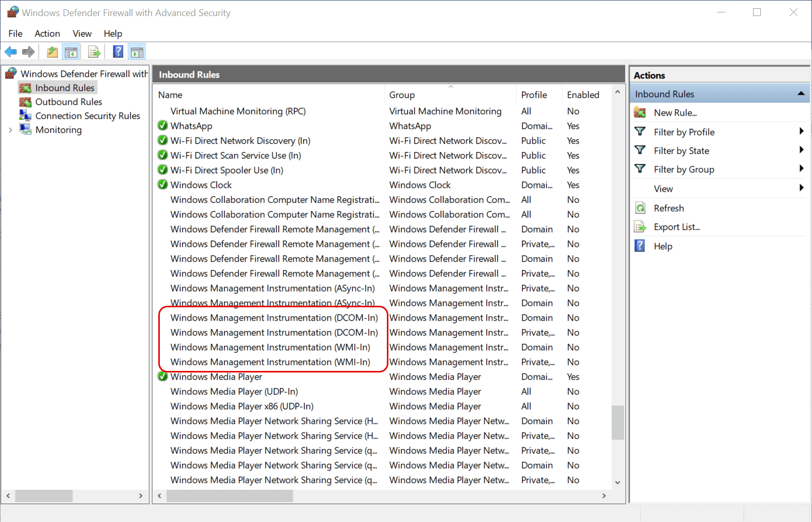
Task: Open the Filter by Profile submenu
Action: point(684,132)
